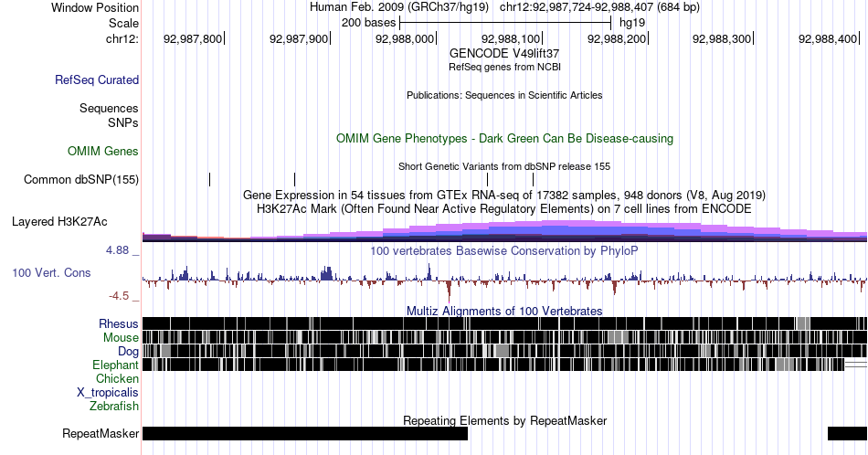Click the 4.88 PhyloP upper scale value
This screenshot has height=455, width=868.
coord(117,250)
